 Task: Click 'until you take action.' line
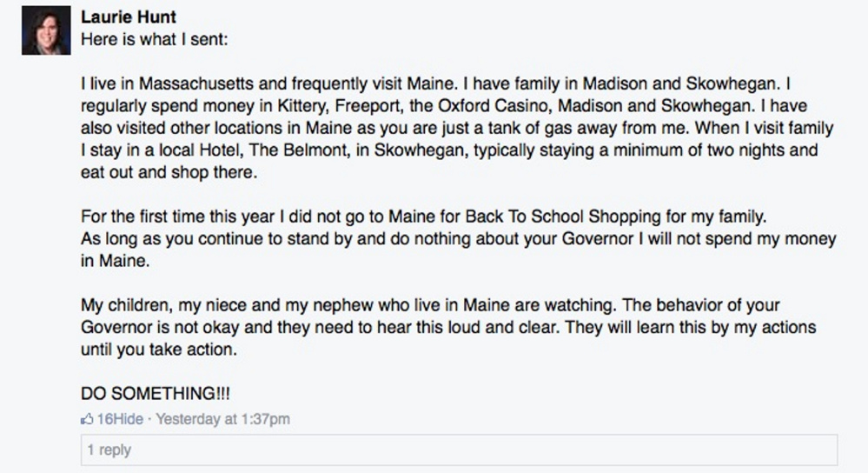(158, 350)
